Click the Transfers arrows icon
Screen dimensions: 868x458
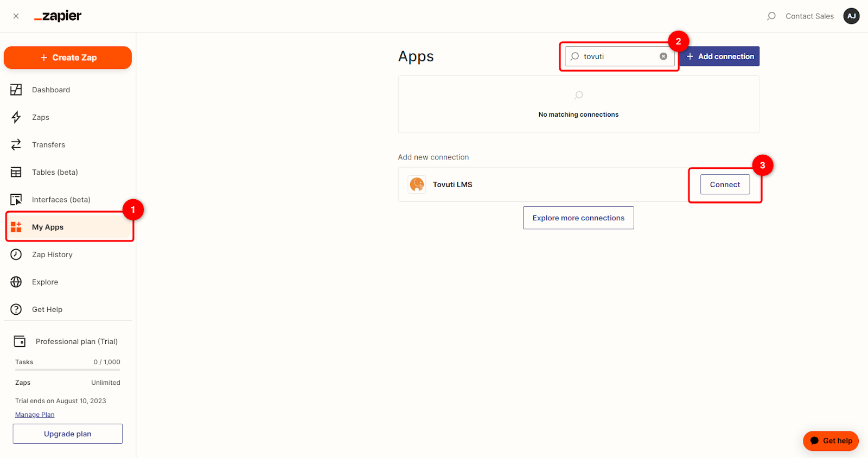click(x=16, y=144)
